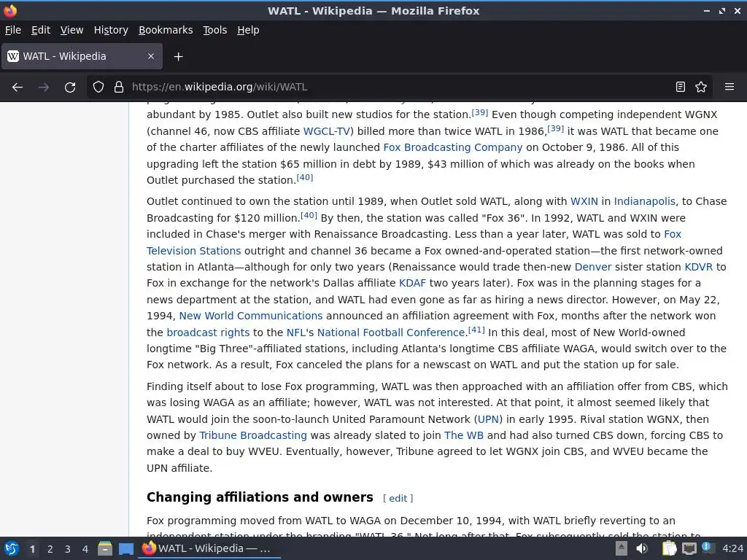Click citation [40] after "$120 million"
Screen dimensions: 747x560
tap(309, 215)
